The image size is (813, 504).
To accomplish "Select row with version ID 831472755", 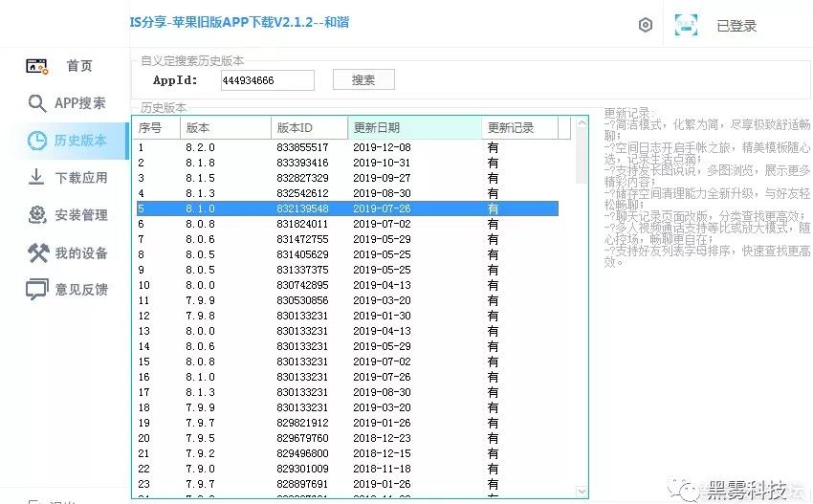I will [347, 239].
